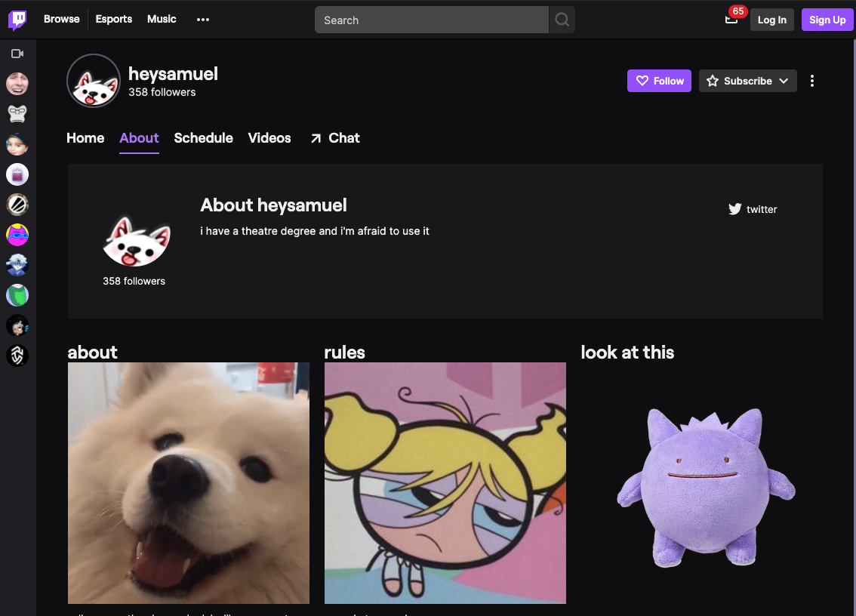856x616 pixels.
Task: Click the Log In button
Action: [771, 20]
